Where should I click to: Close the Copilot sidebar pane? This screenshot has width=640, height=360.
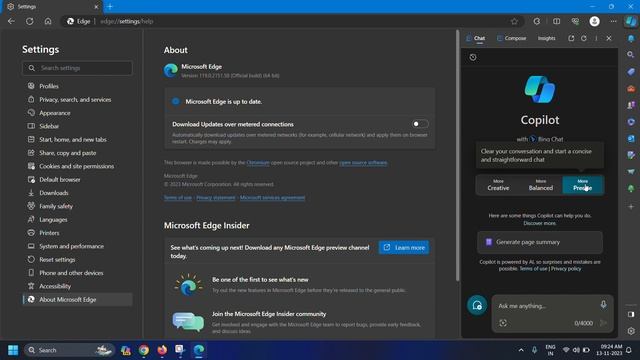tap(609, 38)
